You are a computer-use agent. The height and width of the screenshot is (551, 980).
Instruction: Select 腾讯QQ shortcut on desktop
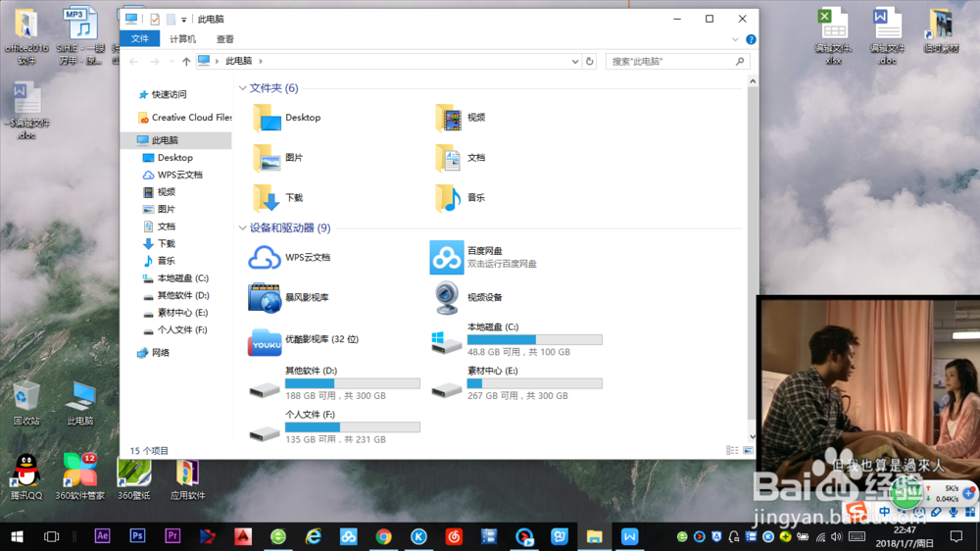click(x=26, y=476)
